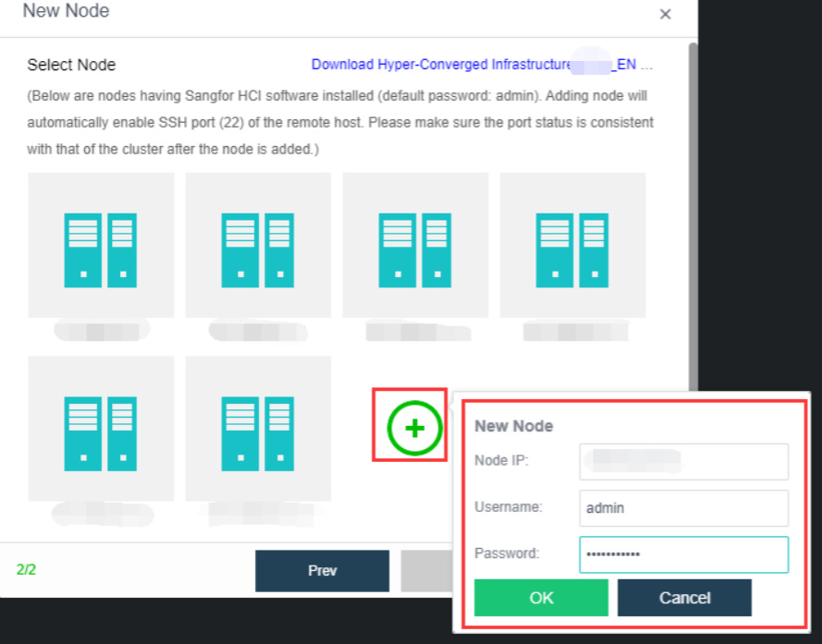Click the green plus add-node icon
Image resolution: width=822 pixels, height=644 pixels.
coord(414,428)
